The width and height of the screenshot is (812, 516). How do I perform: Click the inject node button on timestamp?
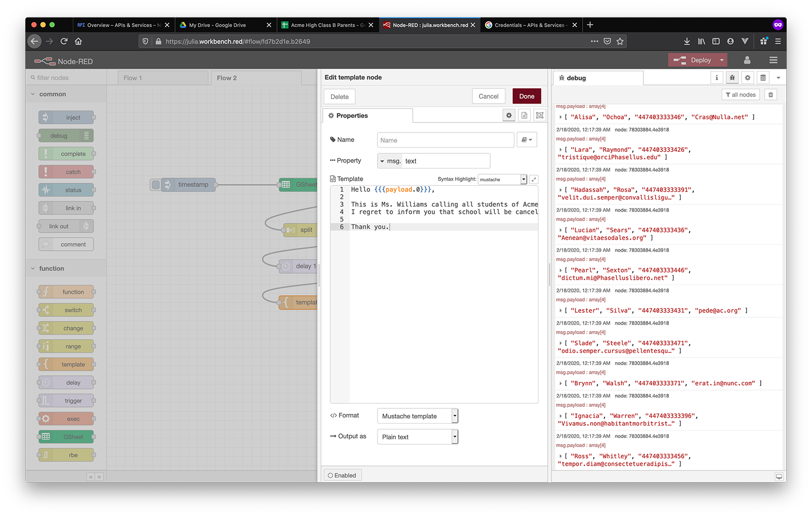tap(156, 184)
